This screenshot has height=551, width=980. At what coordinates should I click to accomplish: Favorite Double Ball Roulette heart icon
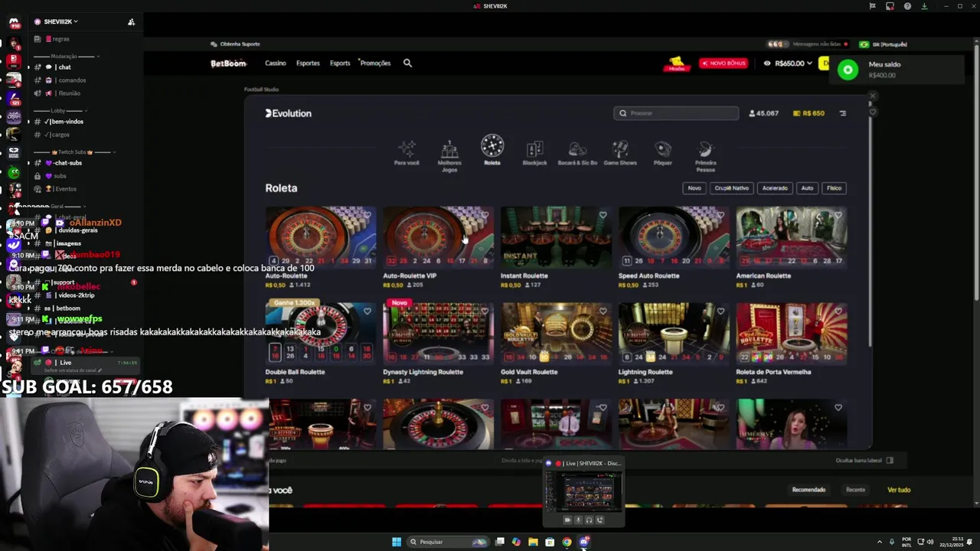tap(367, 311)
